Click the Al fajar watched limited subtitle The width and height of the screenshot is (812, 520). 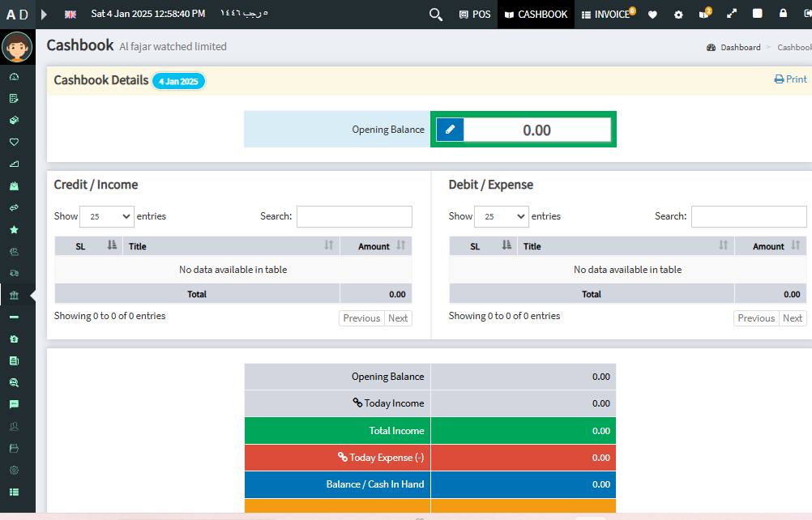tap(173, 46)
